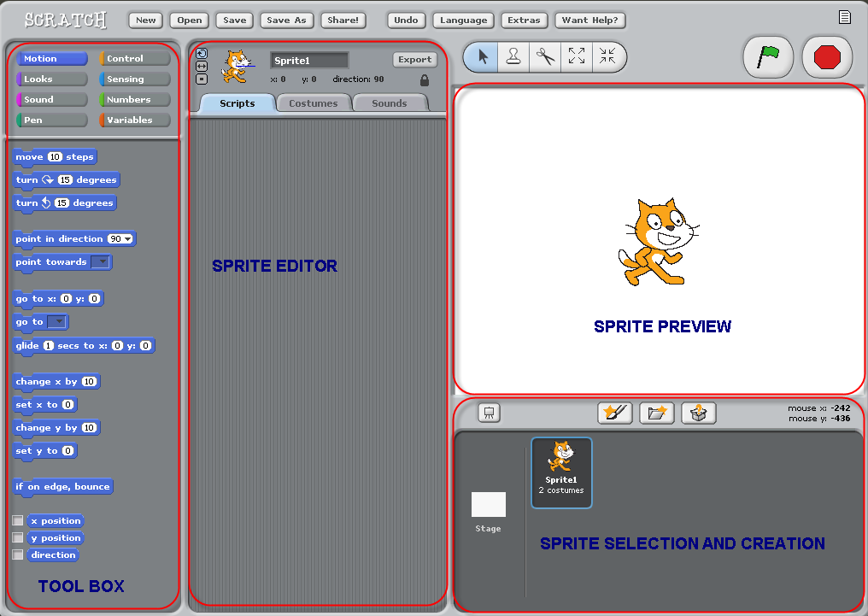The height and width of the screenshot is (616, 868).
Task: Click the Save button
Action: [235, 20]
